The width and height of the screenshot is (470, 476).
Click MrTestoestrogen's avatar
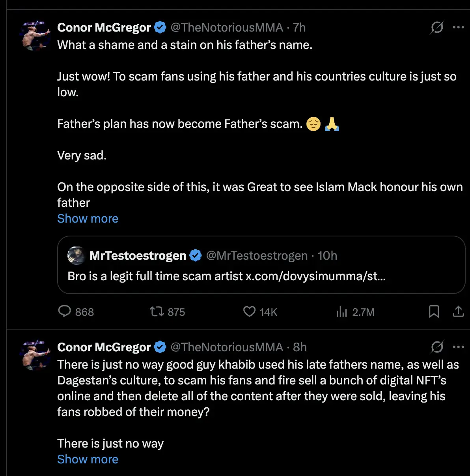click(76, 255)
